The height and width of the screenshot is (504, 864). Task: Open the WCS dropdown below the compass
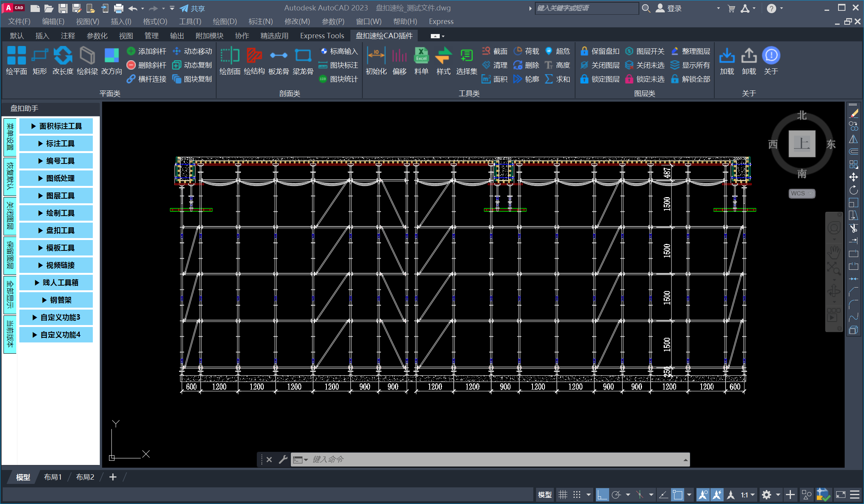tap(802, 193)
